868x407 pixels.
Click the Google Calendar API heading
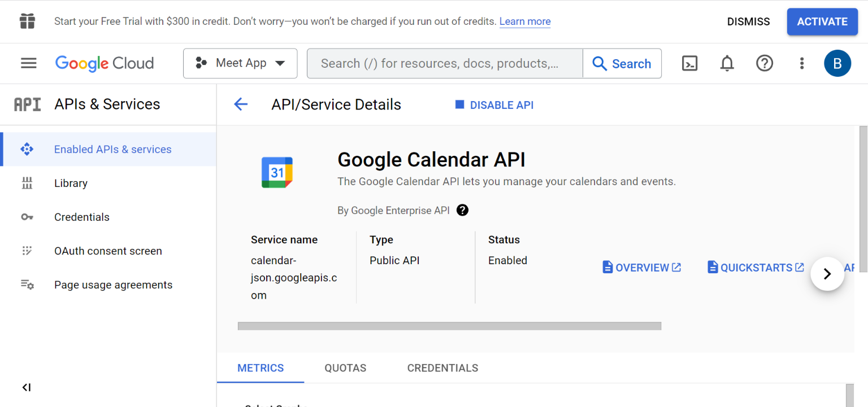(431, 160)
